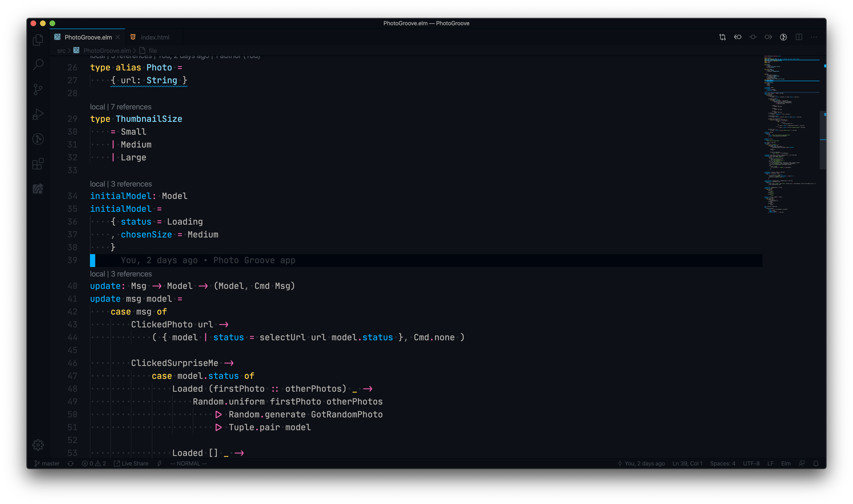Click 'GotRandomPhoto' on line 50
Viewport: 853px width, 504px height.
pyautogui.click(x=347, y=415)
